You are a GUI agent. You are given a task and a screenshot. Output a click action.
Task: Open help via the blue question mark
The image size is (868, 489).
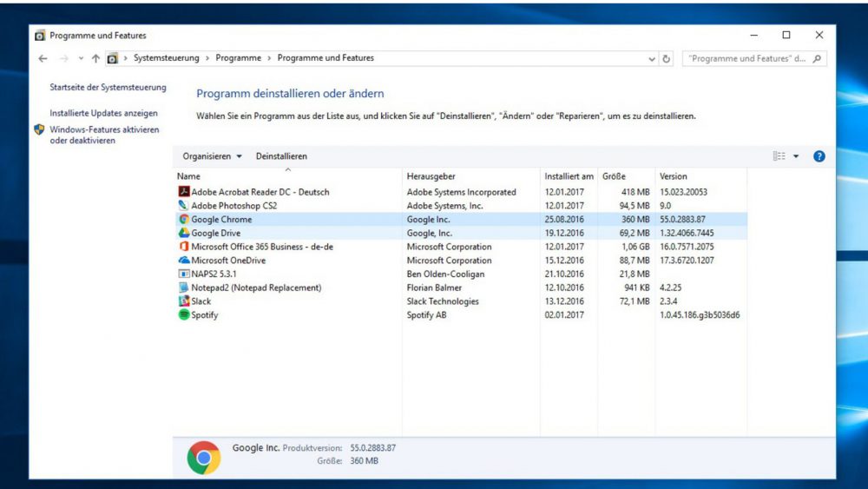(x=819, y=156)
